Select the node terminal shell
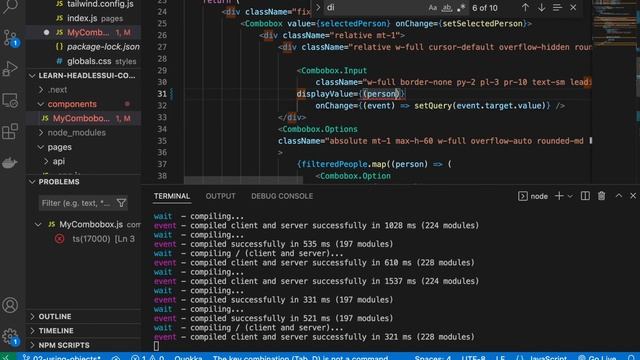640x360 pixels. (x=533, y=196)
